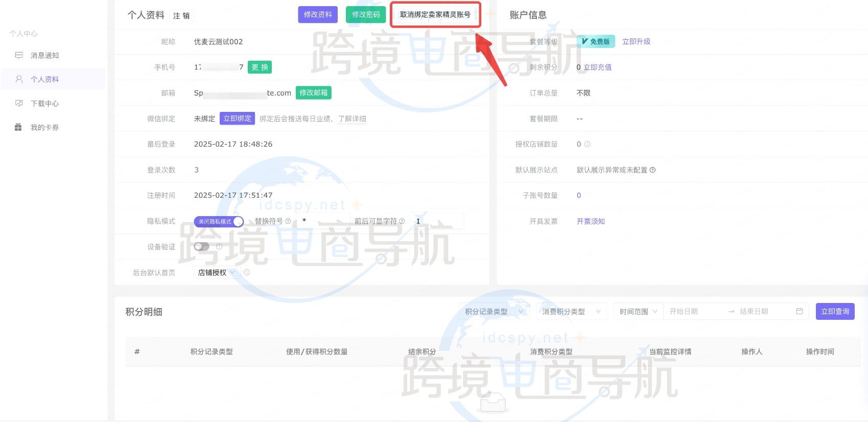Open 消息通知 in the sidebar
Viewport: 868px width, 422px height.
pyautogui.click(x=44, y=55)
